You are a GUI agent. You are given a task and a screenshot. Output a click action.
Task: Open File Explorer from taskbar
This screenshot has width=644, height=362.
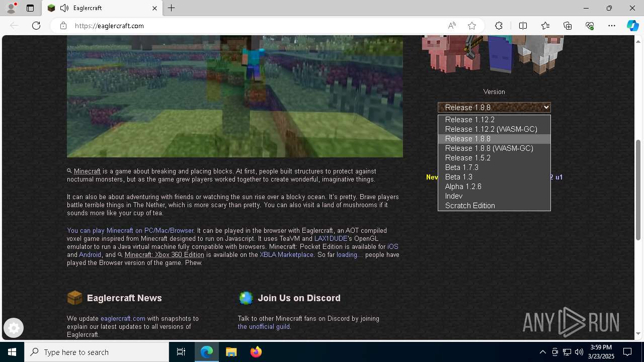[231, 352]
